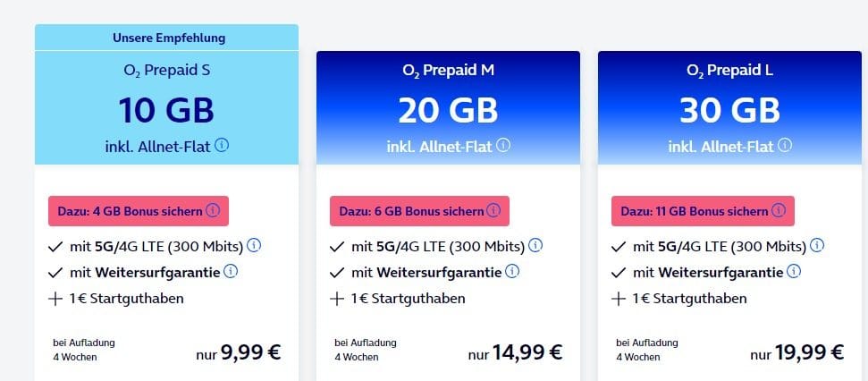Screen dimensions: 868x381
Task: Open Weitersurfgarantie info in Prepaid S card
Action: 231,271
